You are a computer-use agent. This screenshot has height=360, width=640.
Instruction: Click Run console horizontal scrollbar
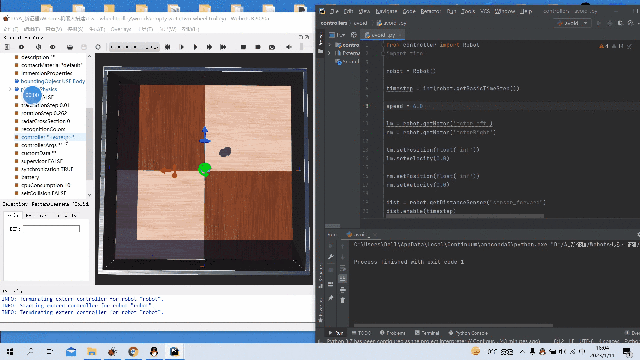tap(453, 326)
